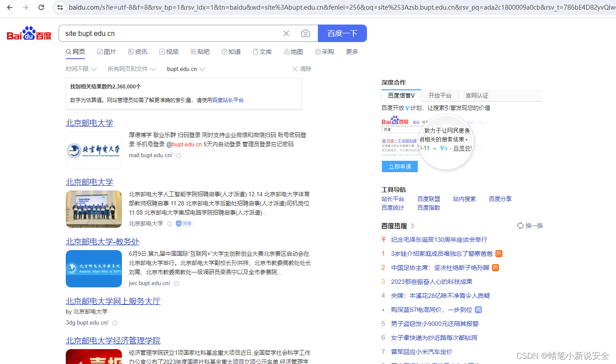Open 百度统计 tool link
Image resolution: width=616 pixels, height=364 pixels.
(x=393, y=208)
